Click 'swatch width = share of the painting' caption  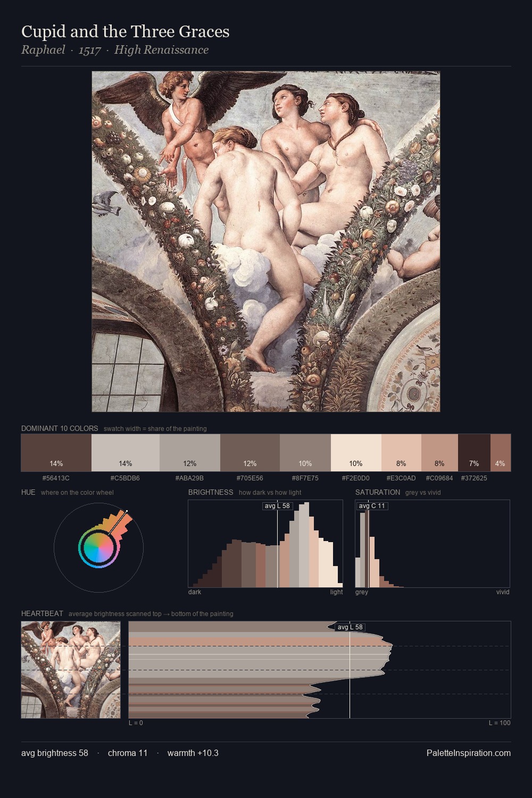tap(155, 429)
